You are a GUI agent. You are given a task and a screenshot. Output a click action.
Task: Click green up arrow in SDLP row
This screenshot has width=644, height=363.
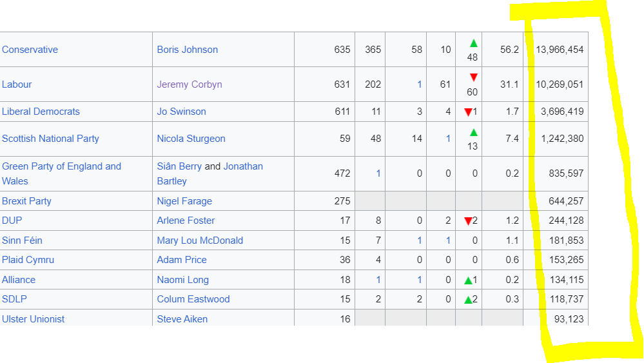coord(468,300)
